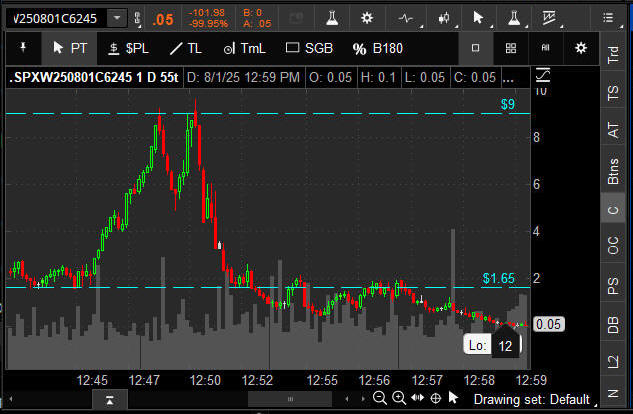Open the N sidebar tab
Viewport: 633px width, 414px height.
(x=613, y=393)
